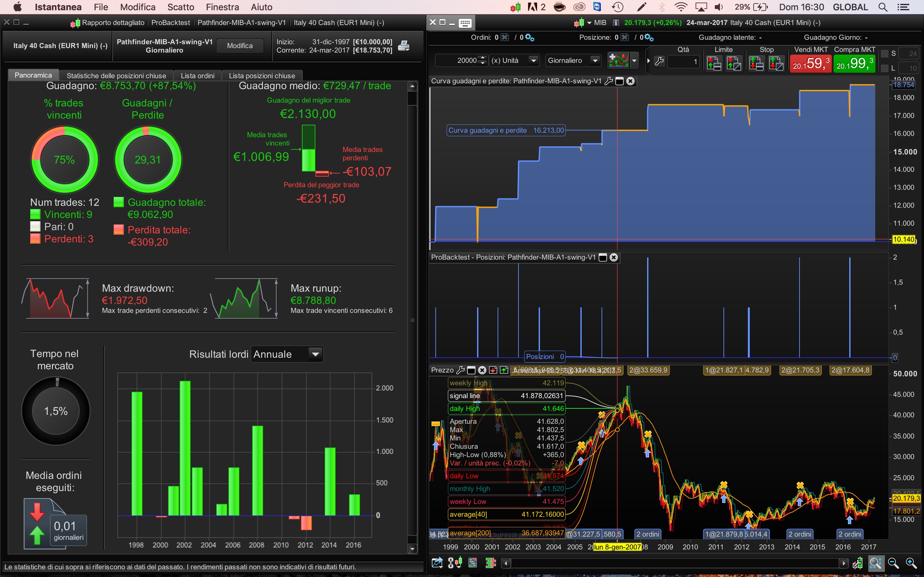Click the print report icon
The width and height of the screenshot is (924, 577).
tap(404, 46)
